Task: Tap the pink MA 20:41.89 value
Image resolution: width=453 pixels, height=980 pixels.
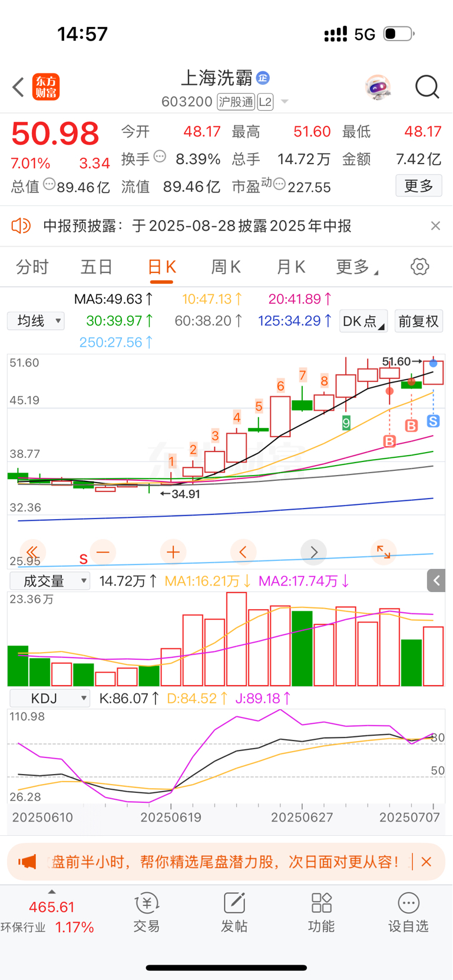Action: click(300, 299)
